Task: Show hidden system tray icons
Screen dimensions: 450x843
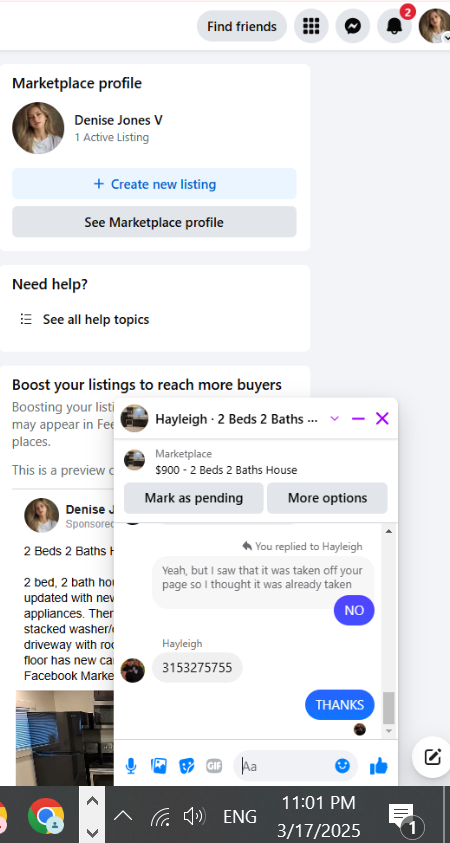Action: tap(123, 816)
